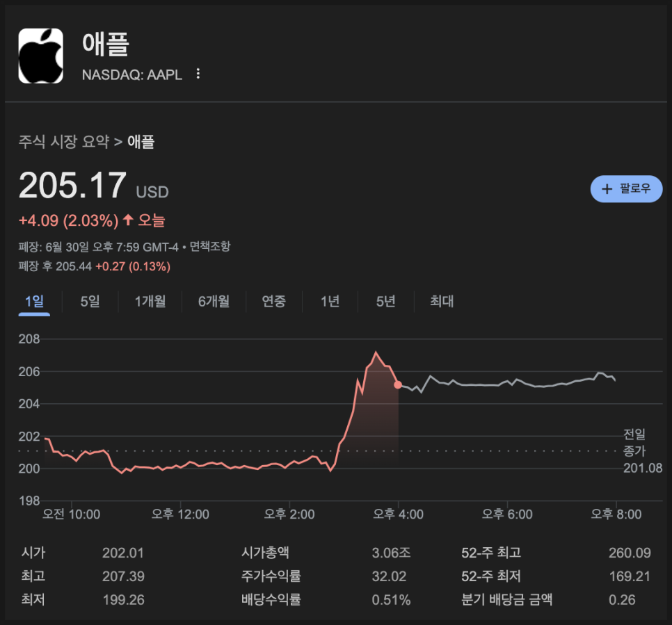The image size is (672, 625).
Task: Click the 오후 8:00 time axis label
Action: coord(616,514)
